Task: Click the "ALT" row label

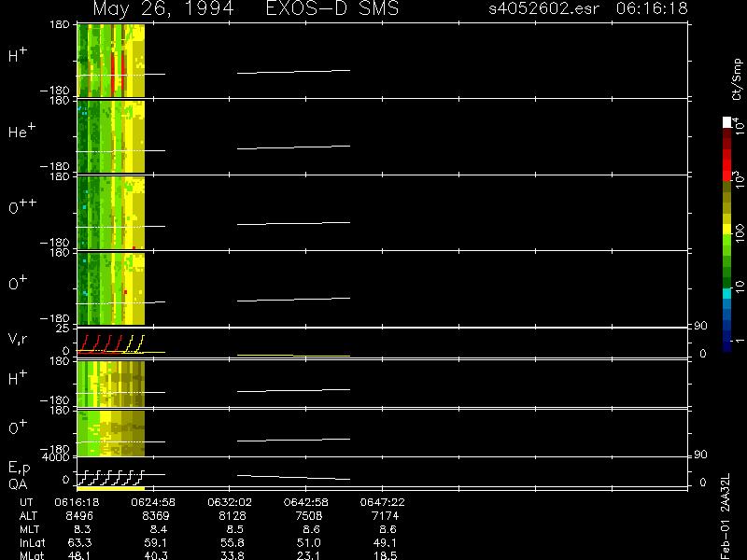Action: [28, 516]
